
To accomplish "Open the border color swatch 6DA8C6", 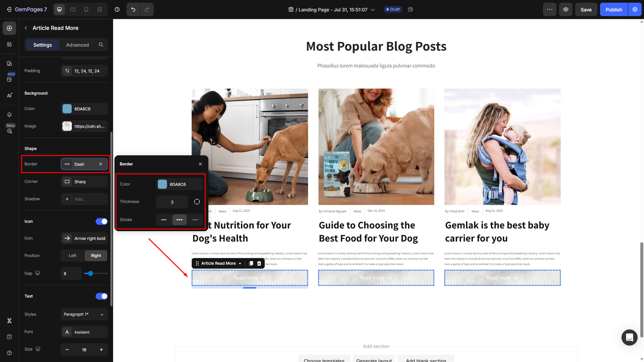I will pos(162,184).
